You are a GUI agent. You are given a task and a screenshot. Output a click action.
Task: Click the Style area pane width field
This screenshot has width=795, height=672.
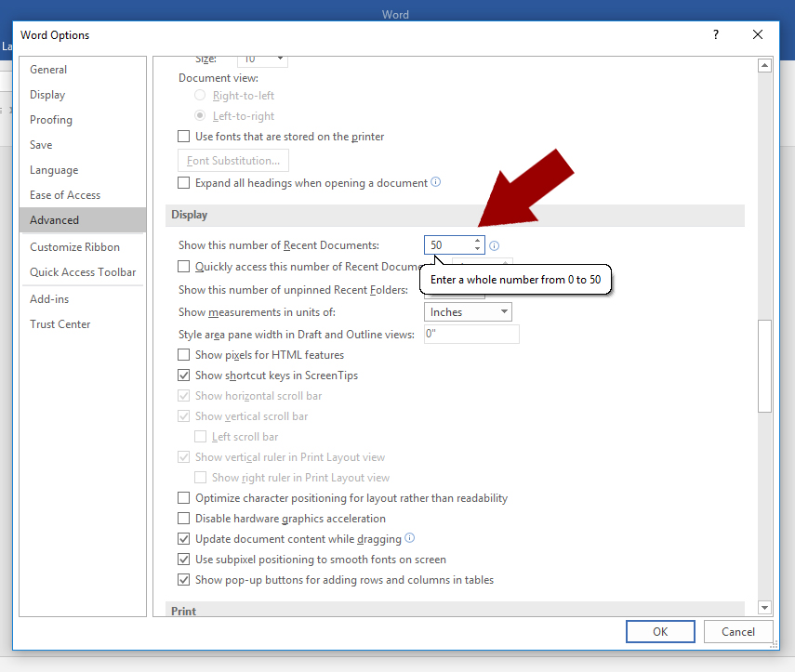tap(471, 334)
